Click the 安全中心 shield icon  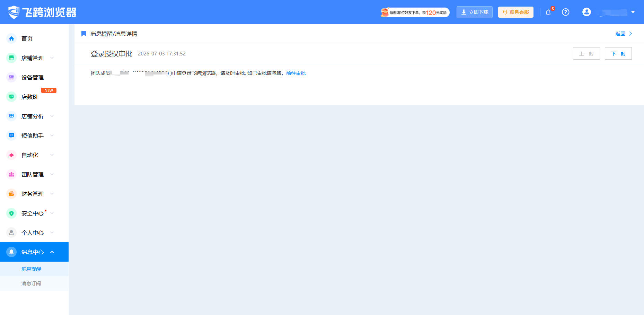(11, 213)
